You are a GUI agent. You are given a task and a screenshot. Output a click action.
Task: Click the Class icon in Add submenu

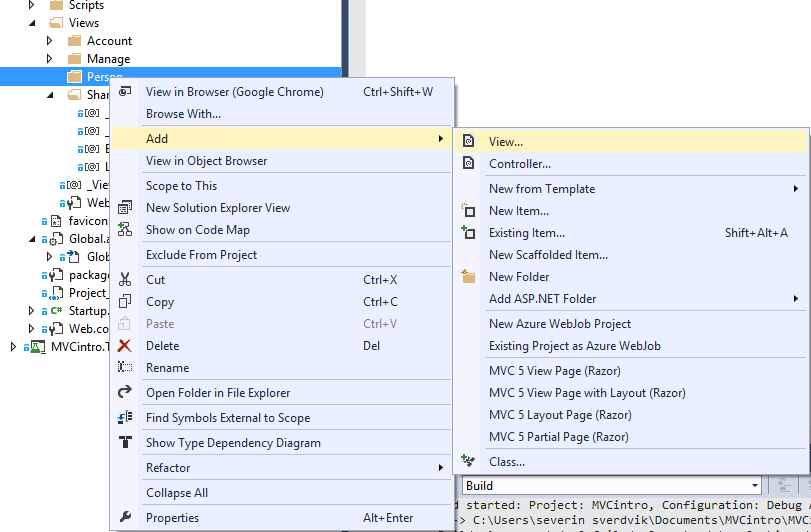(x=468, y=462)
